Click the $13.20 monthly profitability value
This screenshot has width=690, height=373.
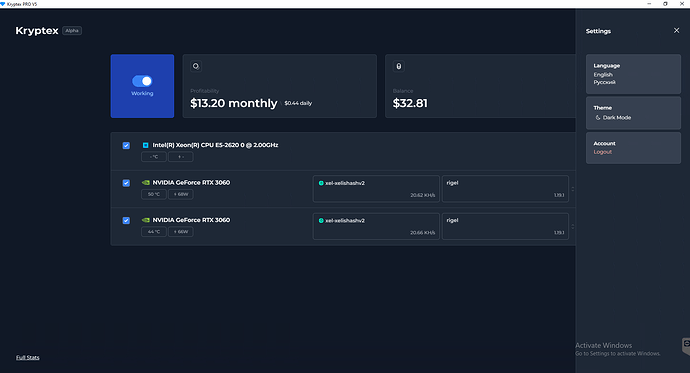234,103
